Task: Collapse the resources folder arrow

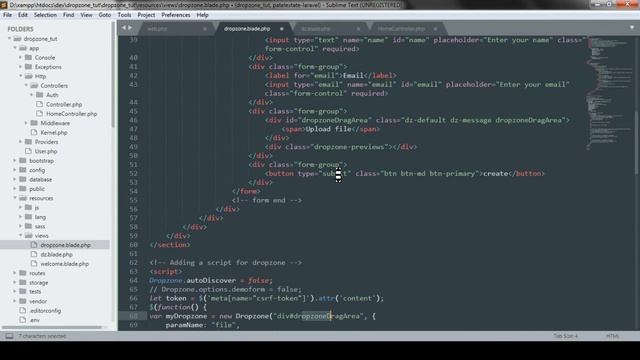Action: (x=15, y=198)
